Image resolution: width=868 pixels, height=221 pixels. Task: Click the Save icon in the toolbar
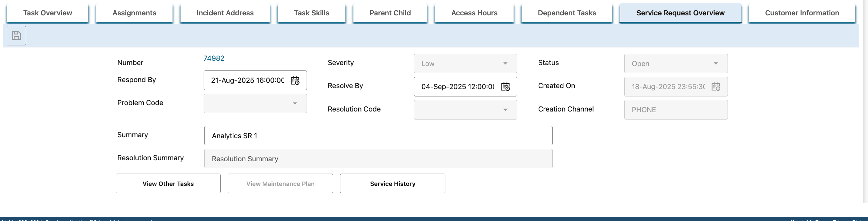16,36
